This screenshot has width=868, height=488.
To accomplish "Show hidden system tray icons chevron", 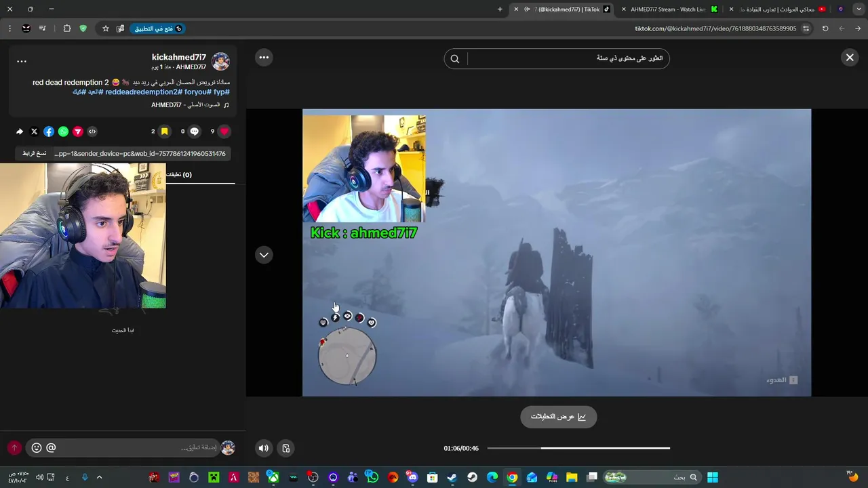I will pyautogui.click(x=99, y=477).
